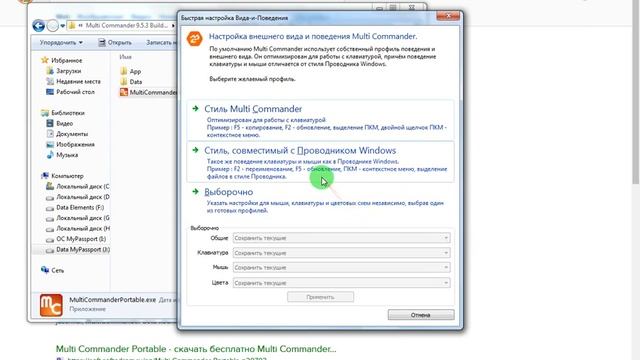Click the Сеть network icon
Image resolution: width=640 pixels, height=360 pixels.
click(45, 270)
